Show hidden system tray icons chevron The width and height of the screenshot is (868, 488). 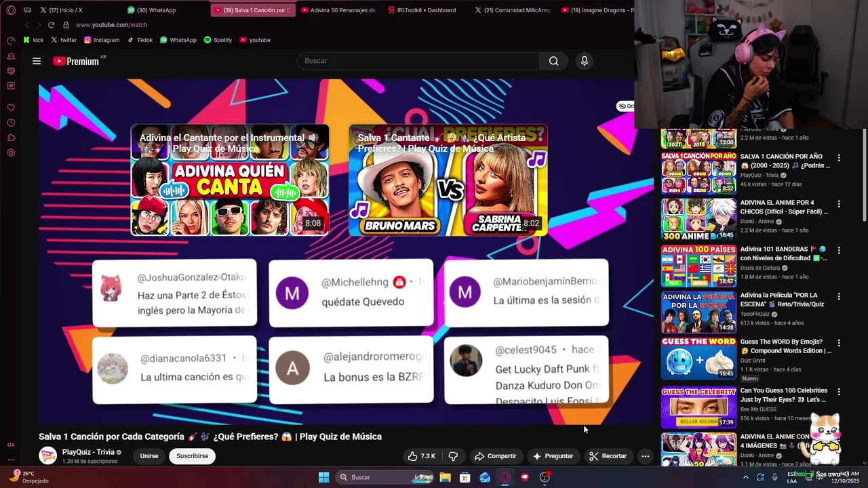coord(746,477)
